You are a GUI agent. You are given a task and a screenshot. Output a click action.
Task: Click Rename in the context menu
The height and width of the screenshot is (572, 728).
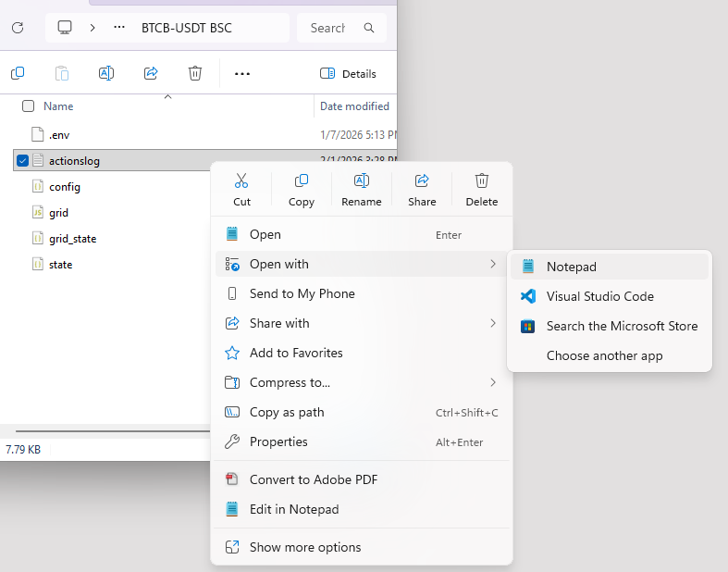coord(361,189)
